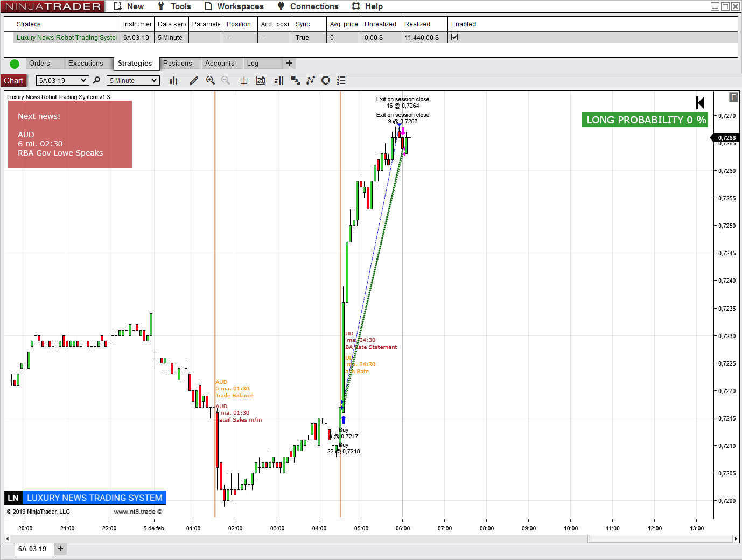Open the data box icon
742x560 pixels.
(x=261, y=81)
